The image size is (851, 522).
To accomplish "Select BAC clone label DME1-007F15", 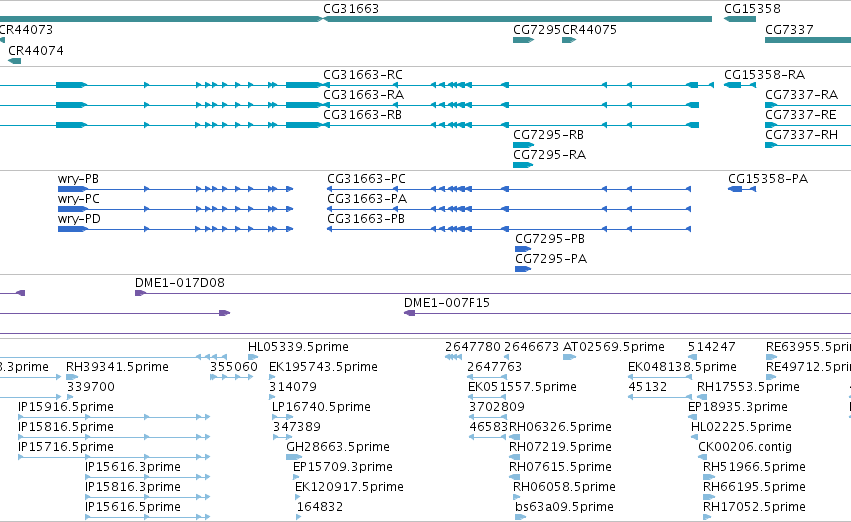I will pos(447,303).
